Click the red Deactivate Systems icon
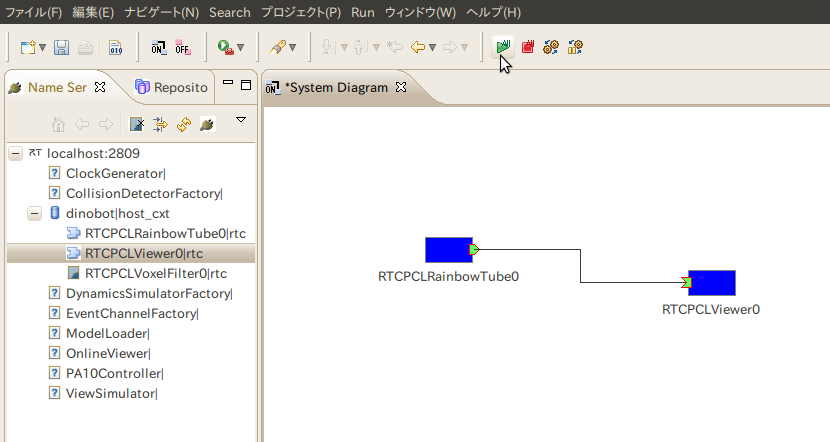830x442 pixels. (527, 47)
